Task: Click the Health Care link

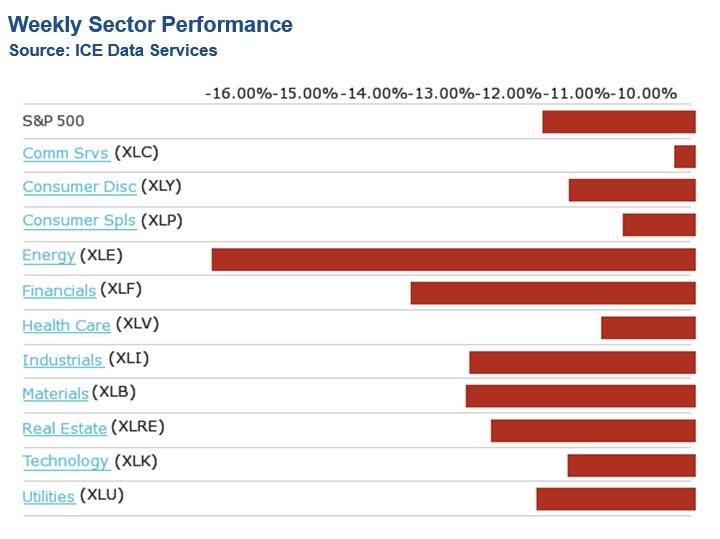Action: [x=66, y=325]
